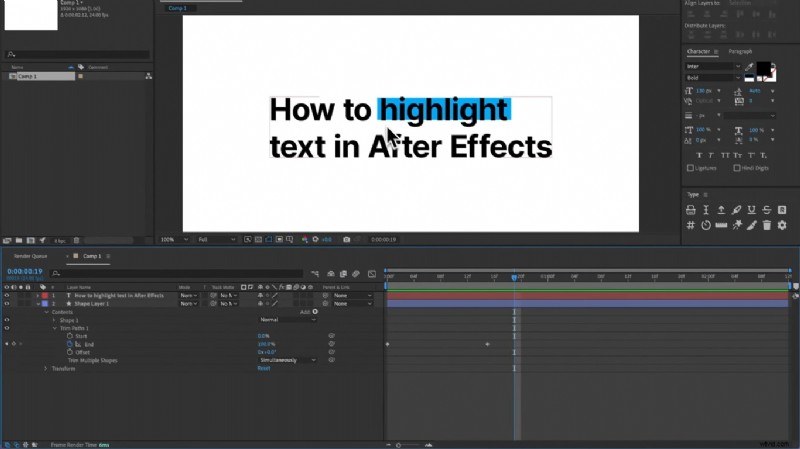Image resolution: width=800 pixels, height=449 pixels.
Task: Click the red label color of text layer
Action: 44,295
